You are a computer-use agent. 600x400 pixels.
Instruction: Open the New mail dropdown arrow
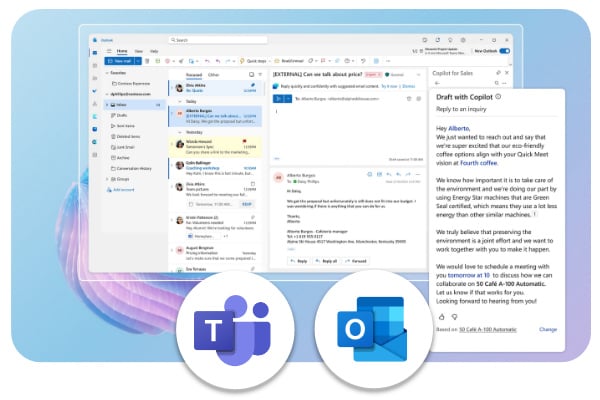click(x=138, y=61)
